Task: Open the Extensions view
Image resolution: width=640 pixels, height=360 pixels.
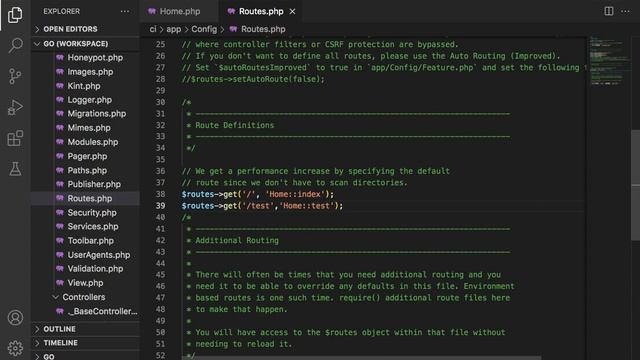Action: point(15,138)
